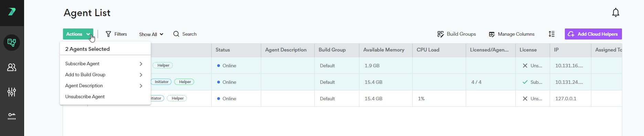Select Subscribe Agent menu entry
Viewport: 644px width, 136px height.
105,64
